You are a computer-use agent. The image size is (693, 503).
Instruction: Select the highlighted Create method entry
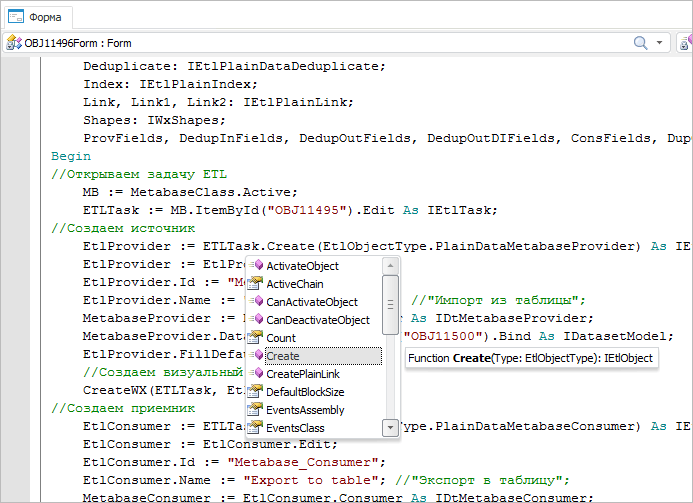tap(283, 356)
